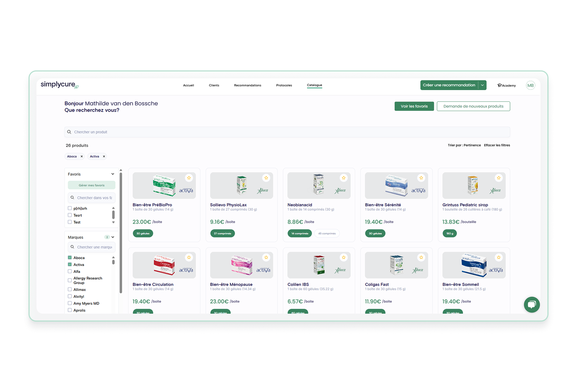Favorite Bien-être Ménopause star icon
Viewport: 577px width, 392px height.
pos(266,257)
